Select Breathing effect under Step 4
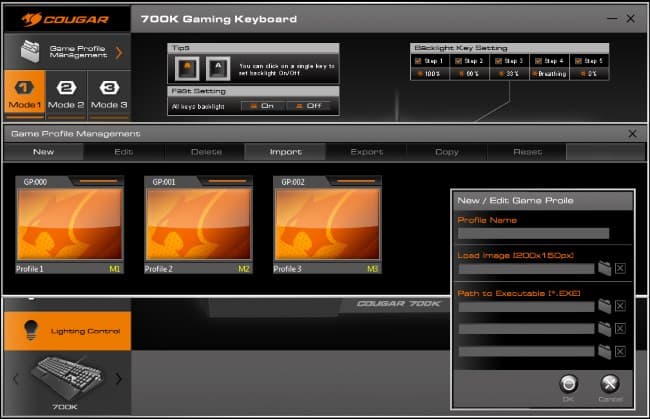The image size is (650, 419). point(550,74)
